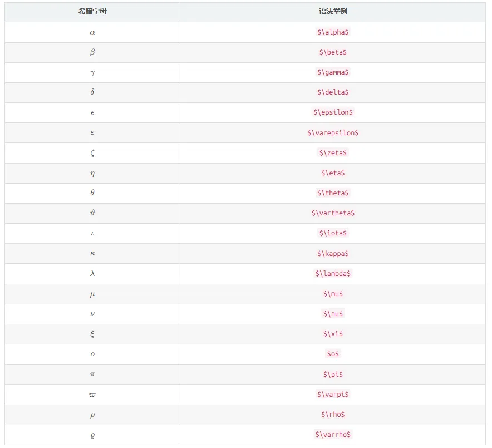Click the $\alpha$ code snippet
Screen dimensions: 492x448
point(333,32)
